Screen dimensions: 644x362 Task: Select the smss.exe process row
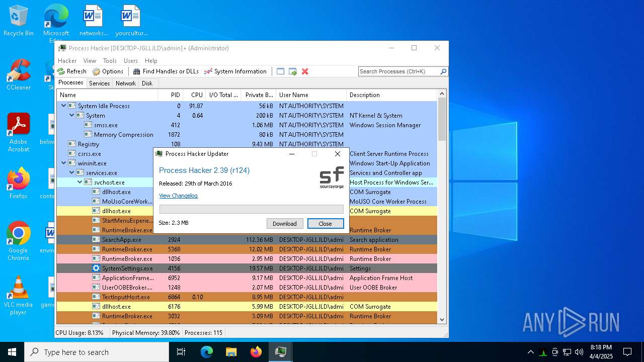(247, 125)
